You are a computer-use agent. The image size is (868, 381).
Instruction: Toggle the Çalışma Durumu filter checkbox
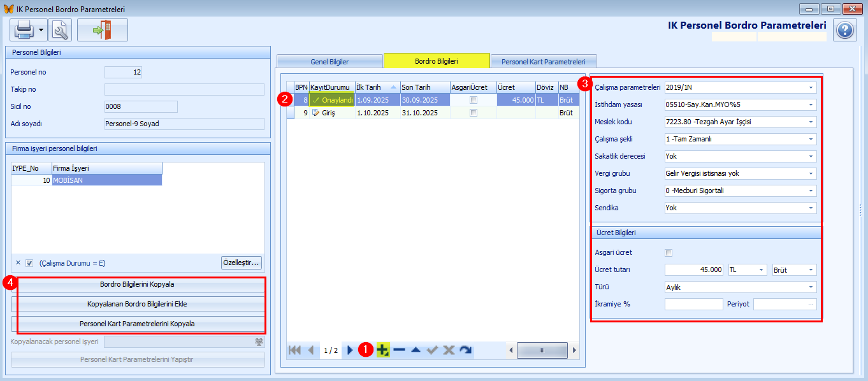tap(29, 263)
